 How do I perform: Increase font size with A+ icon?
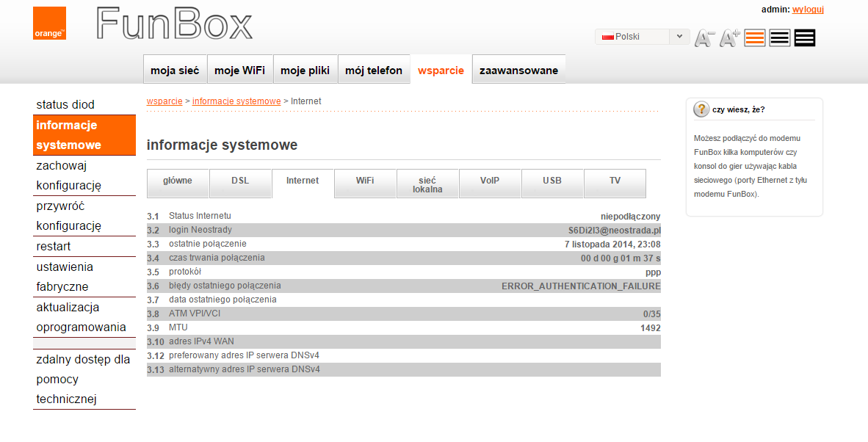[730, 37]
